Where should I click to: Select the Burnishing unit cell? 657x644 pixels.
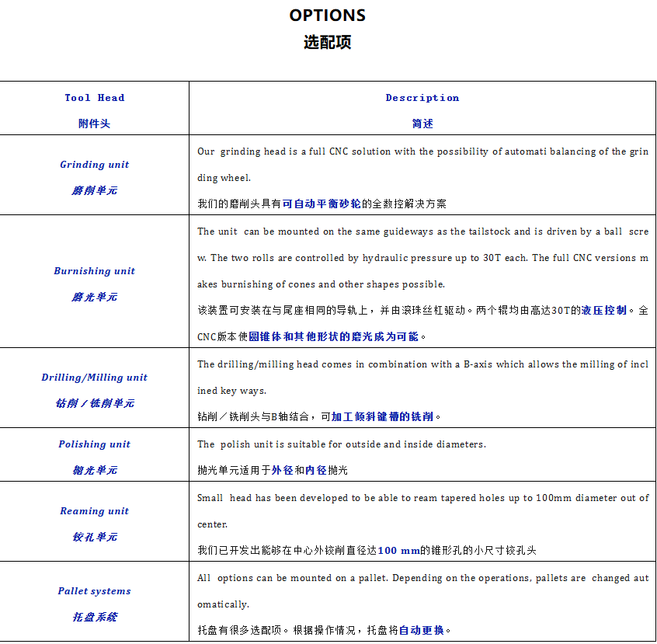[94, 271]
